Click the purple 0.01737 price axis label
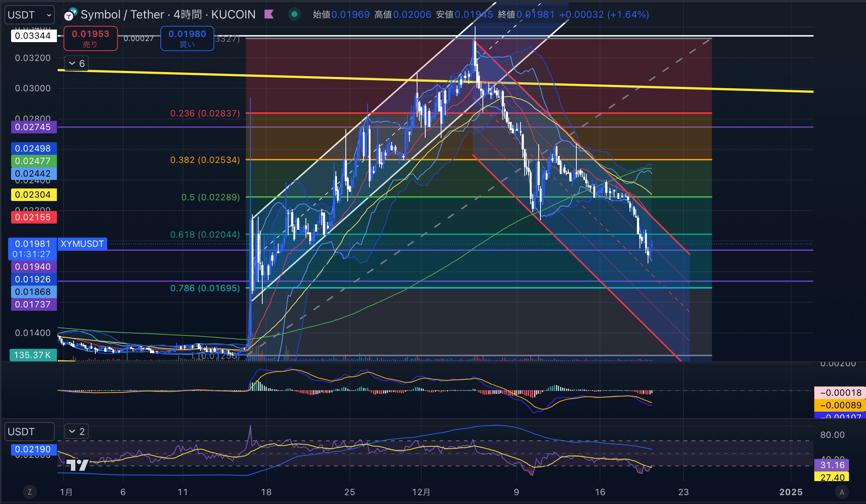This screenshot has width=866, height=504. 34,304
